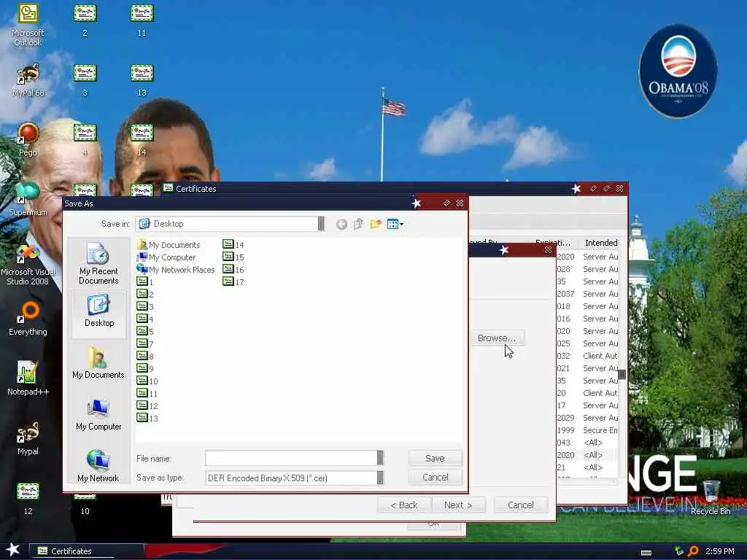Go back with the Save As back arrow
747x560 pixels.
click(x=341, y=225)
